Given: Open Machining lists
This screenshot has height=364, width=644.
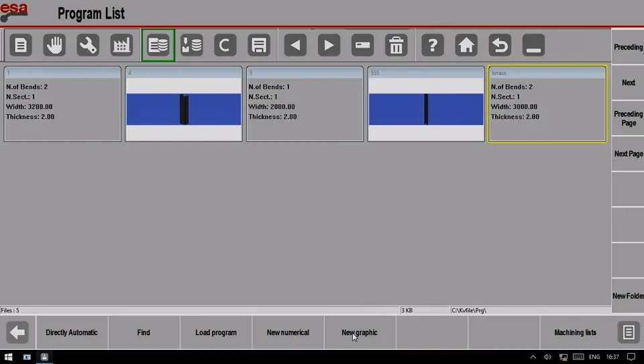Looking at the screenshot, I should click(575, 332).
